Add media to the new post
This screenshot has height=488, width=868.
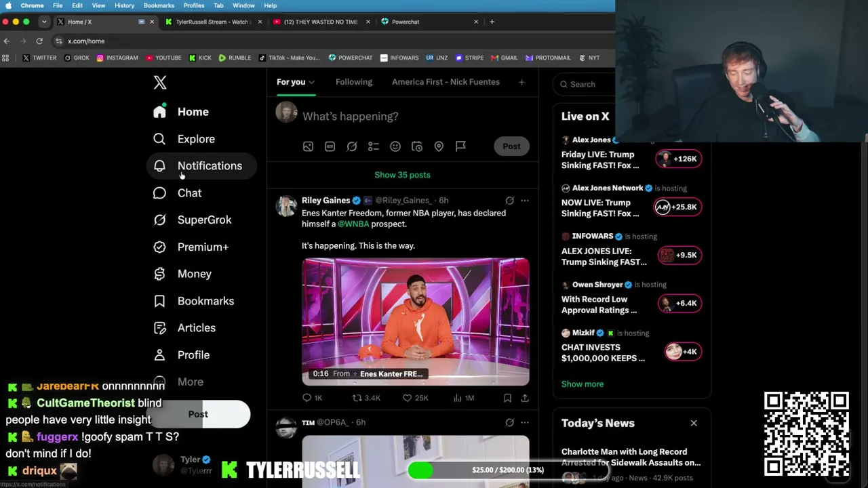pos(308,146)
